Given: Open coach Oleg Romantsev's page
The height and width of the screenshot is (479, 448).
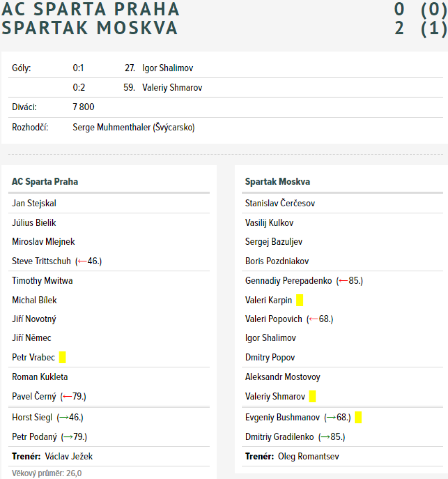Looking at the screenshot, I should (x=308, y=456).
